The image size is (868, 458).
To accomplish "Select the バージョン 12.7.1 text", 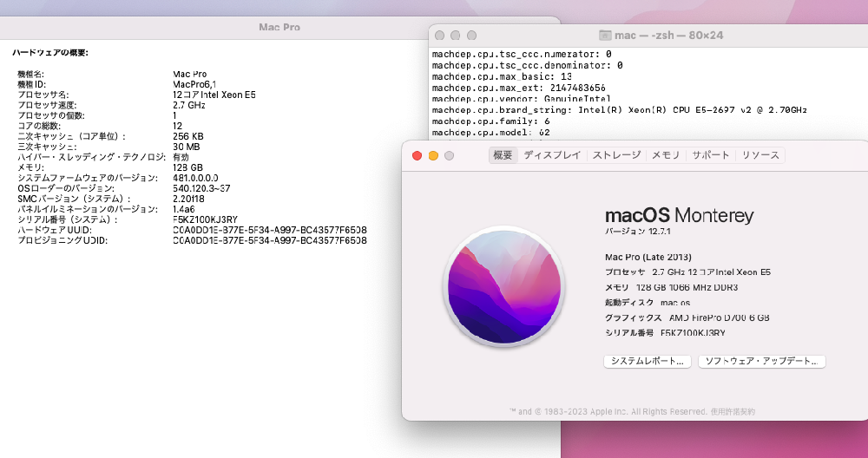I will tap(638, 232).
